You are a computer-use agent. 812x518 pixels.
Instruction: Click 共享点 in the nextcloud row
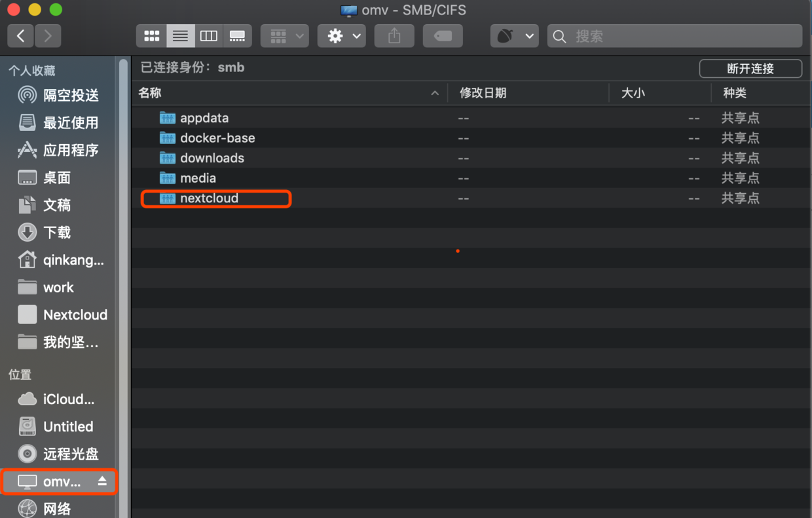(x=741, y=198)
